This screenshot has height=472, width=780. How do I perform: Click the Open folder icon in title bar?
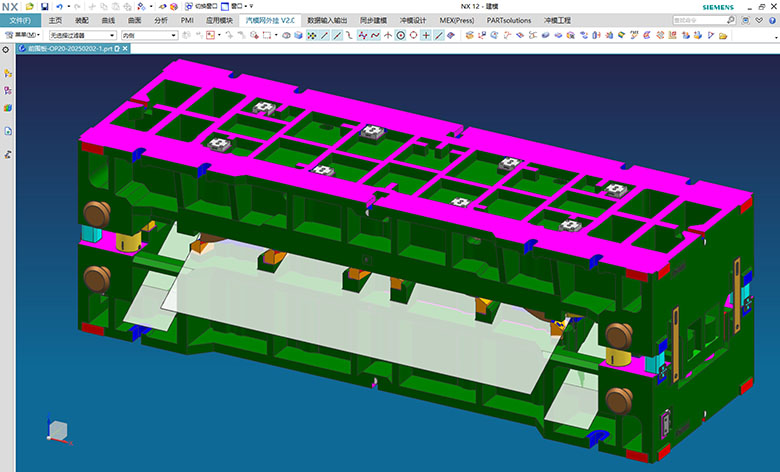tap(31, 6)
